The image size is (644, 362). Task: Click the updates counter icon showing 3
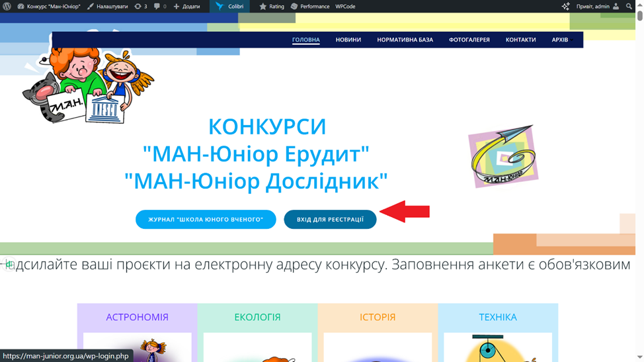[x=140, y=7]
